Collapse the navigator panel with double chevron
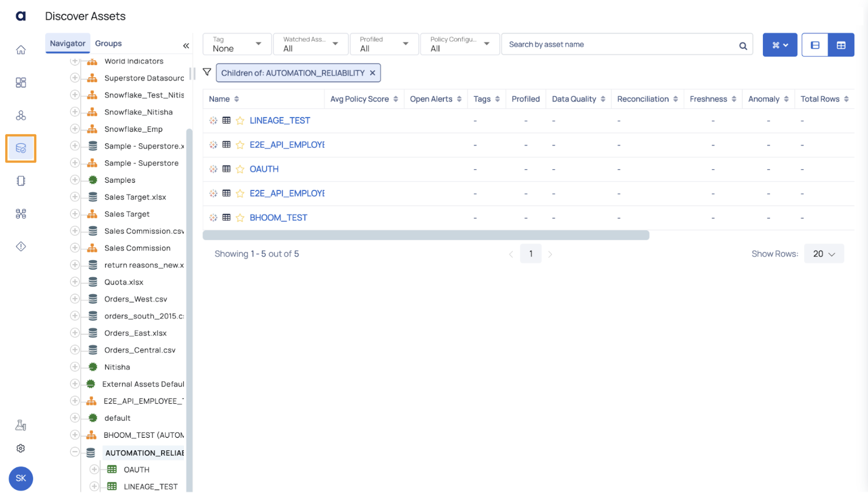The width and height of the screenshot is (868, 504). 186,46
